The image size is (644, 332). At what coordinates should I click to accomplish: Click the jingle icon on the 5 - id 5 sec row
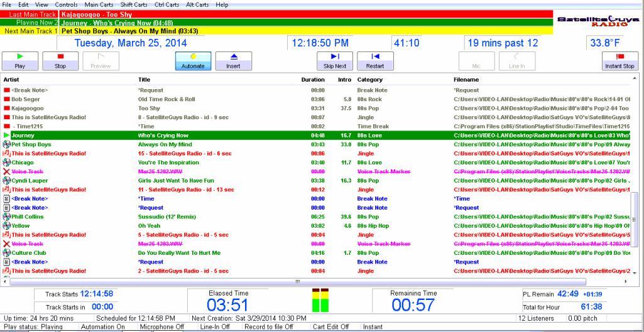coord(6,234)
